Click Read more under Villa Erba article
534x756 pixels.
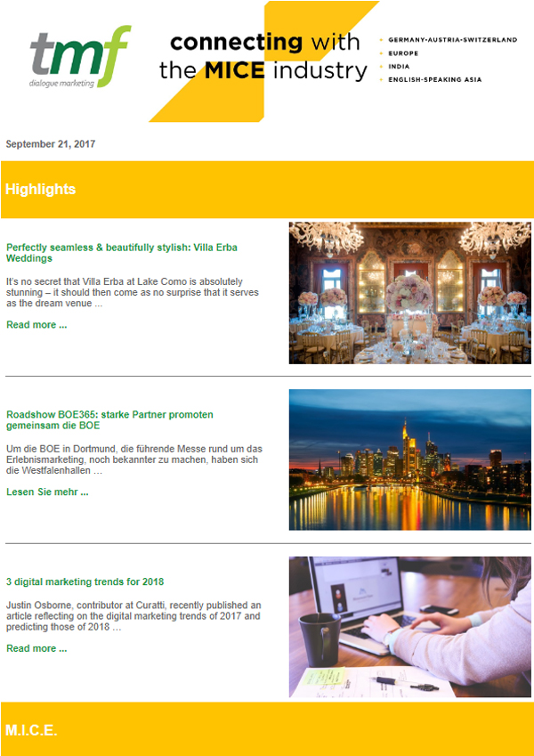click(x=36, y=325)
